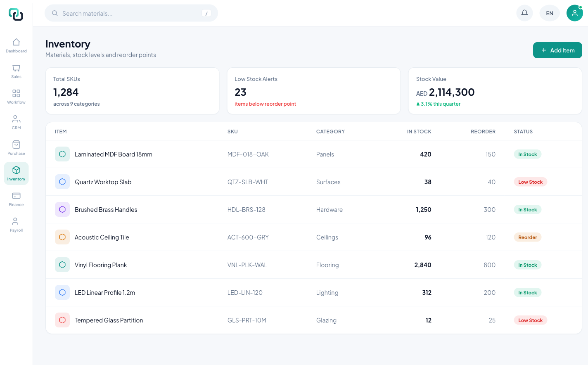The width and height of the screenshot is (588, 365).
Task: Click the Brushed Brass Handles item icon
Action: click(62, 209)
